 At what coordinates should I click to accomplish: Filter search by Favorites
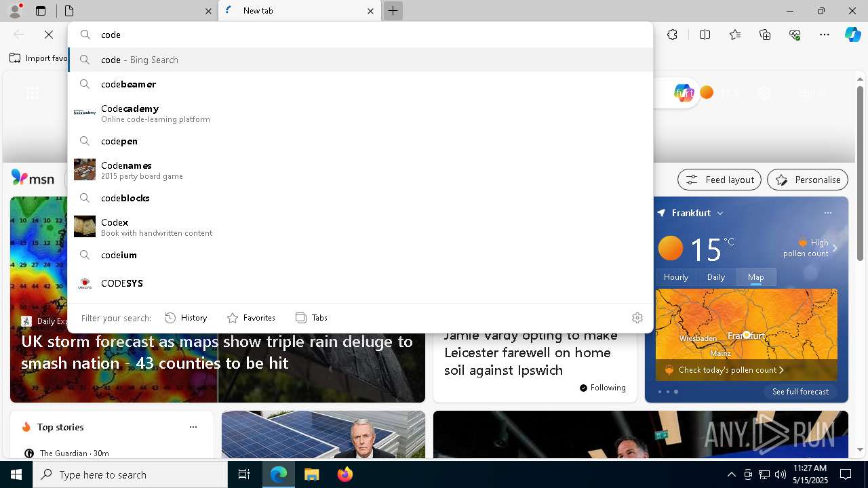pos(251,318)
